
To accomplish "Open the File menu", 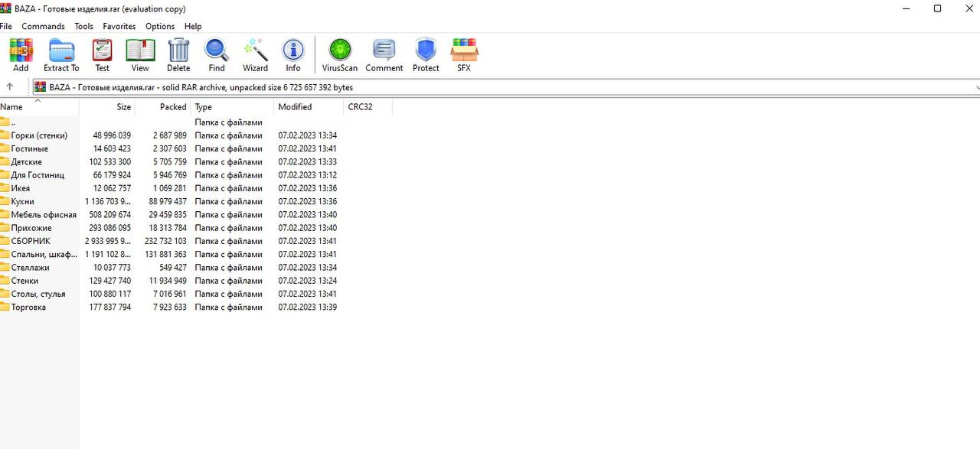I will coord(5,26).
